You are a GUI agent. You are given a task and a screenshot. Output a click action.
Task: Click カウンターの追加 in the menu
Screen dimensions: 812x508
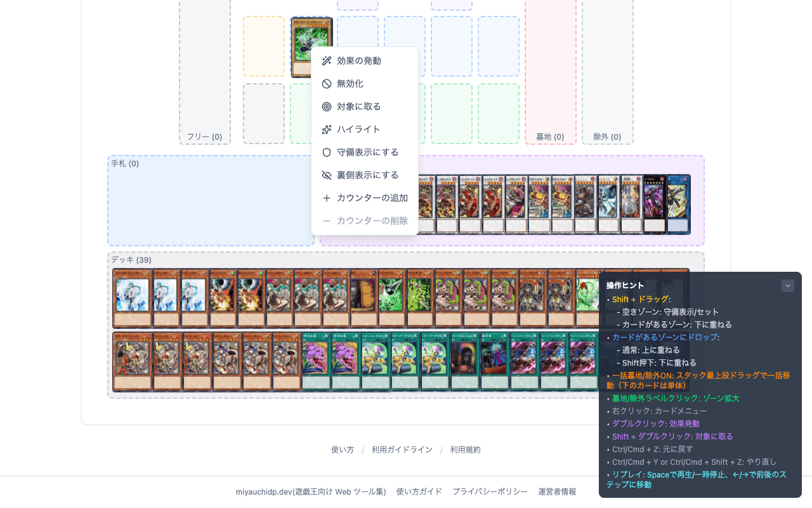(365, 198)
